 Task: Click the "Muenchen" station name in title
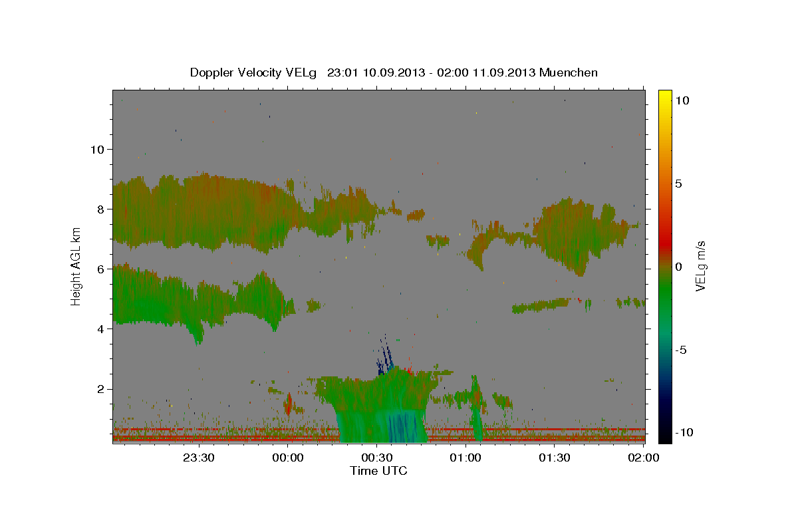569,72
